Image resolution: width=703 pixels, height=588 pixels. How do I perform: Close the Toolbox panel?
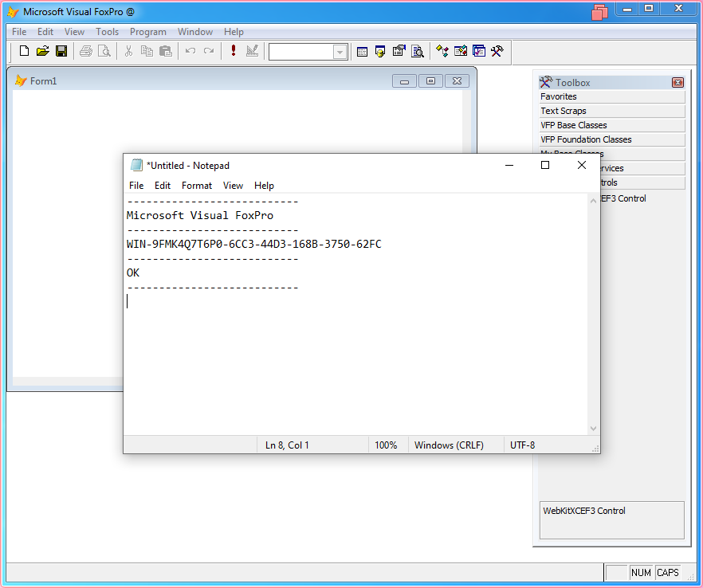677,83
